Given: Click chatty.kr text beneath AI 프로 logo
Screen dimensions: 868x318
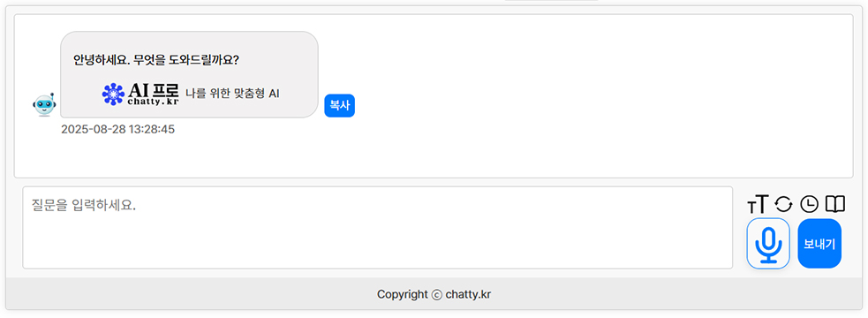Looking at the screenshot, I should tap(154, 102).
